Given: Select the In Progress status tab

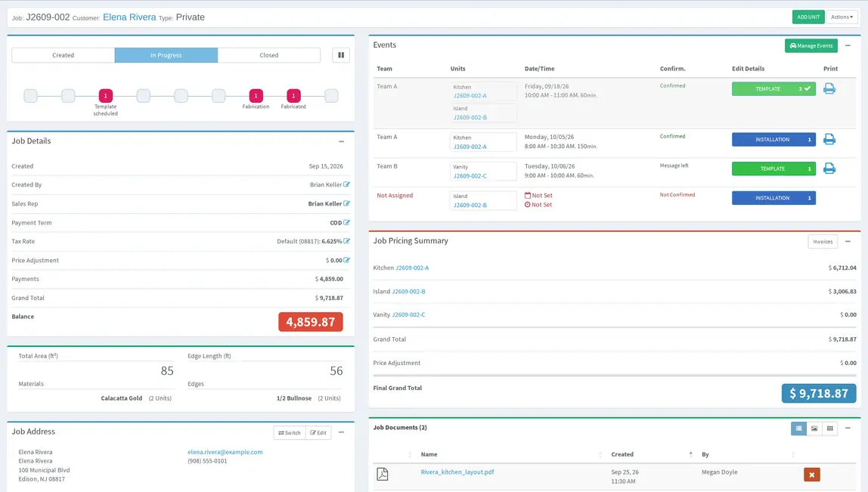Looking at the screenshot, I should pyautogui.click(x=166, y=54).
